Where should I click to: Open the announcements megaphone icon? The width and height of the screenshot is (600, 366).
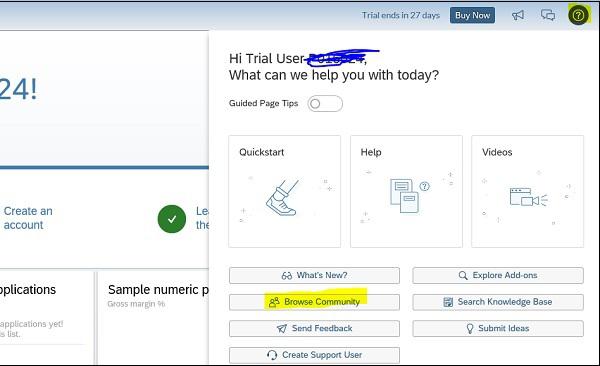coord(518,15)
